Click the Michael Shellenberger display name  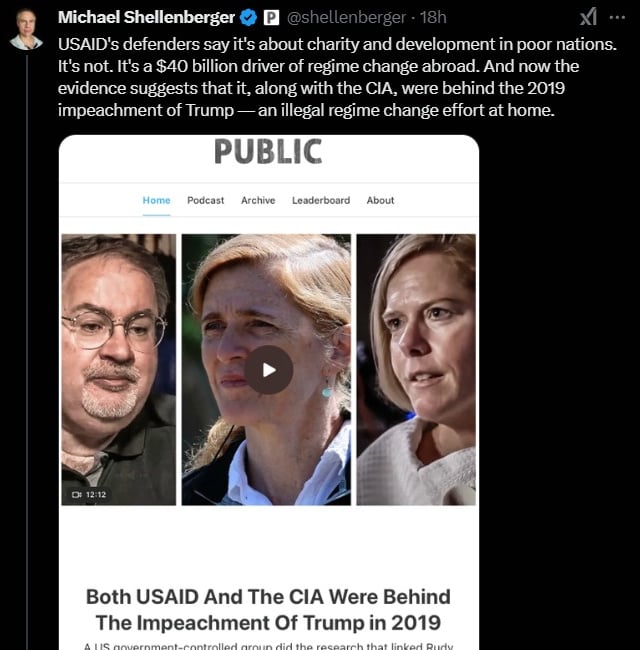click(146, 17)
